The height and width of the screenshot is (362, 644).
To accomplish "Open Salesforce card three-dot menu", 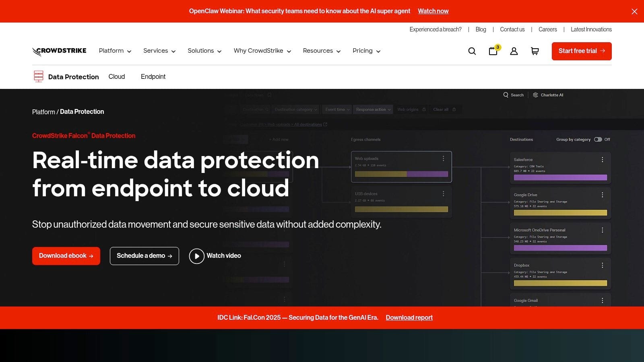I will [603, 160].
